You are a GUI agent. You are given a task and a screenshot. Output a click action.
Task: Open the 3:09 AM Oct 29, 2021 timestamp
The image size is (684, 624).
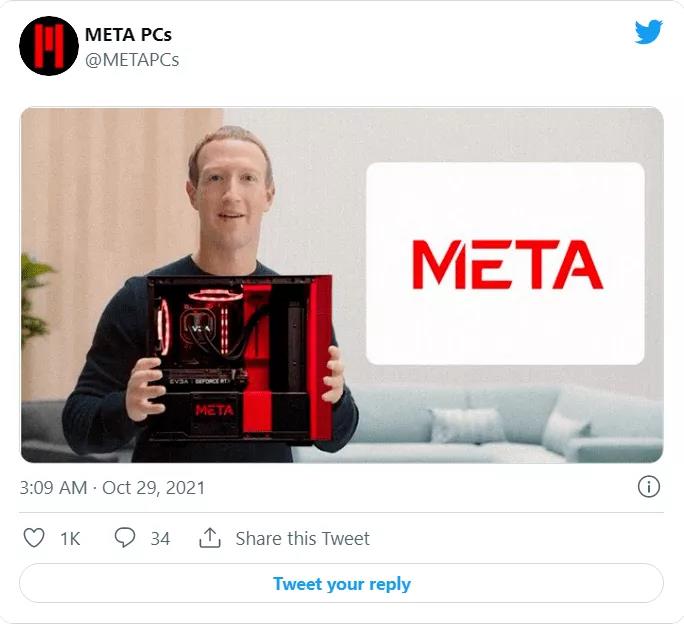(112, 487)
